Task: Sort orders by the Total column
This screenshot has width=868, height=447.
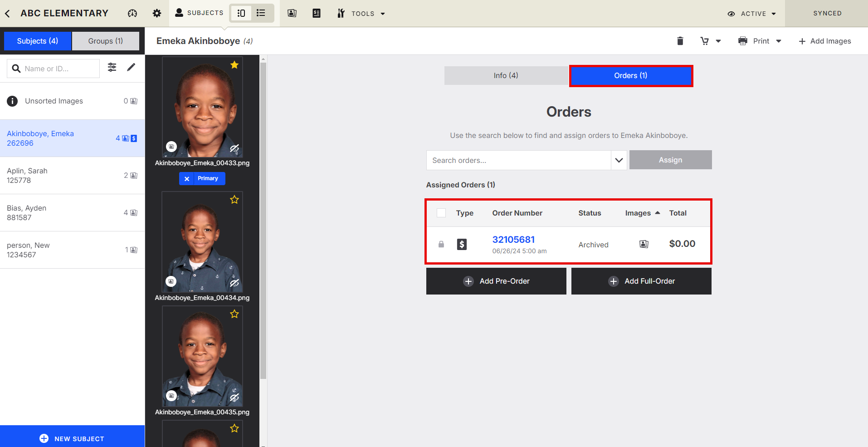Action: tap(678, 213)
